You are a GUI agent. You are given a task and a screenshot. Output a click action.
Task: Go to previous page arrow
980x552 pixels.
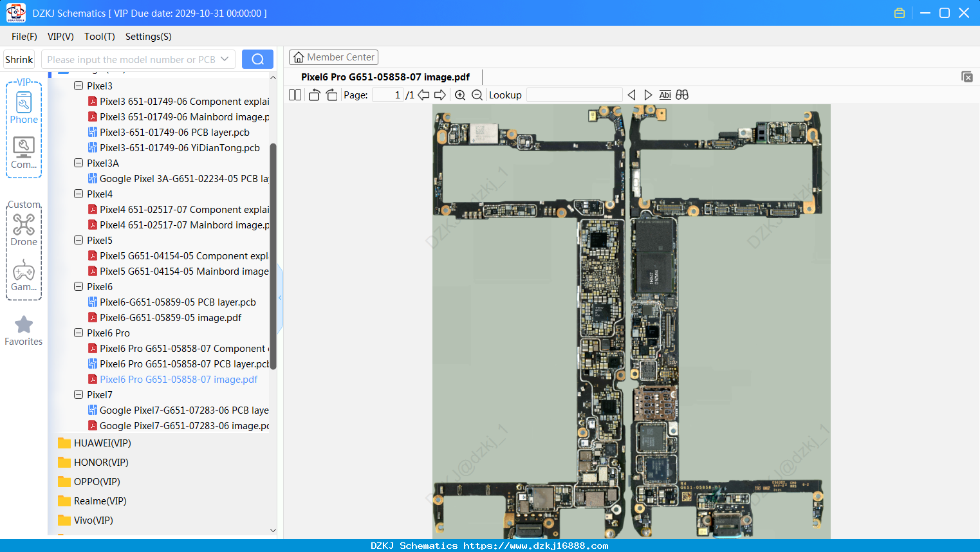click(423, 95)
